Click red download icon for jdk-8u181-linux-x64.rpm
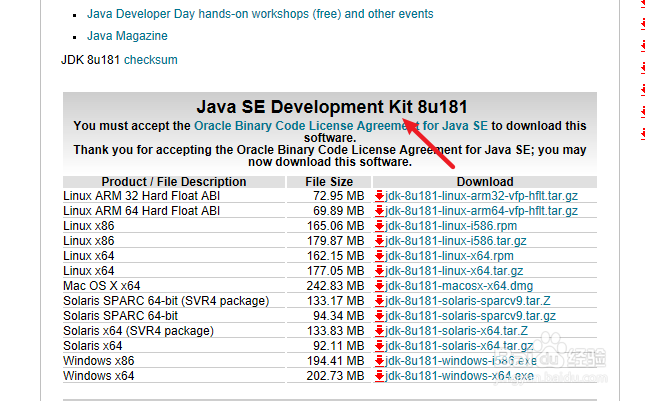Screen dimensions: 645x401 pyautogui.click(x=379, y=256)
